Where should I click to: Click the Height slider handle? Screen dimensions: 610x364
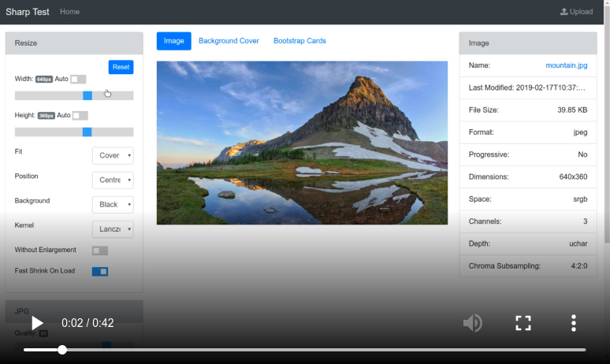pyautogui.click(x=87, y=132)
